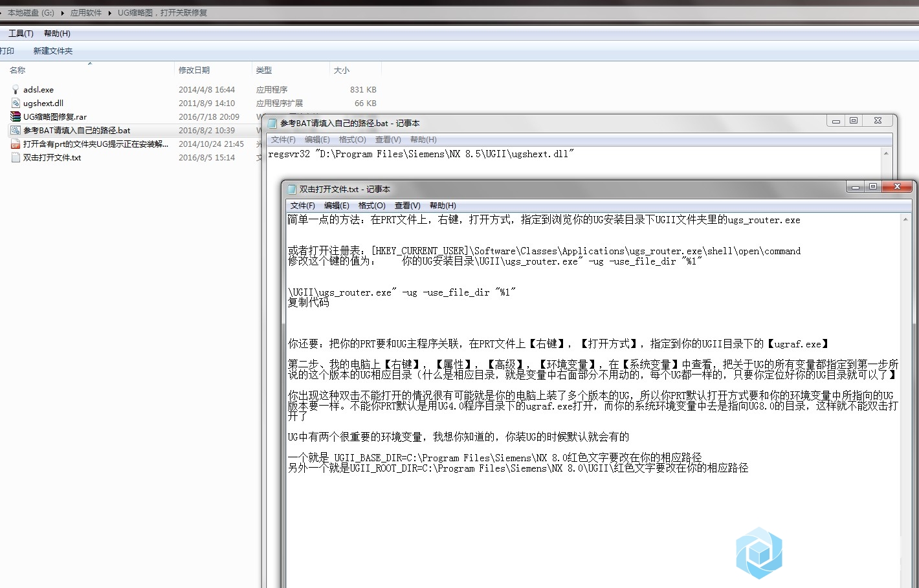Viewport: 919px width, 588px height.
Task: Go to 本地磁盘 (G:) in address bar
Action: point(31,13)
